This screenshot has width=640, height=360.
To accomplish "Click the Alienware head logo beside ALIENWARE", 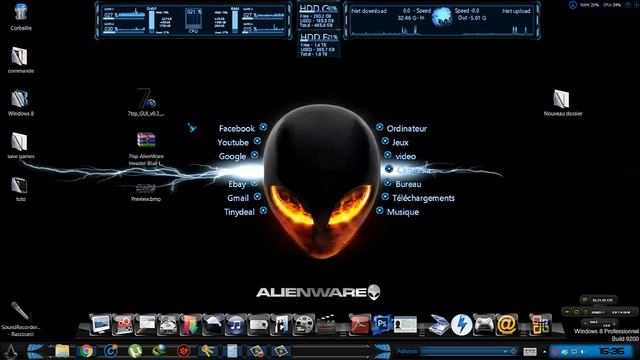I will 374,292.
